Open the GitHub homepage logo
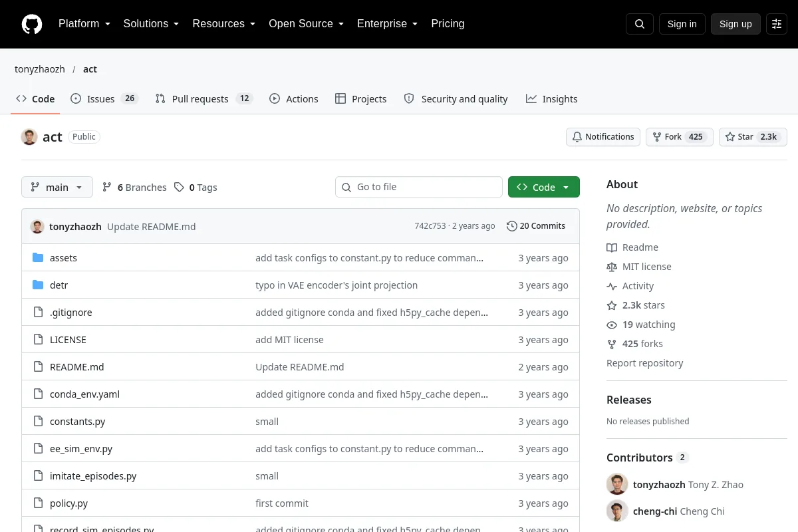This screenshot has height=532, width=798. click(x=32, y=24)
